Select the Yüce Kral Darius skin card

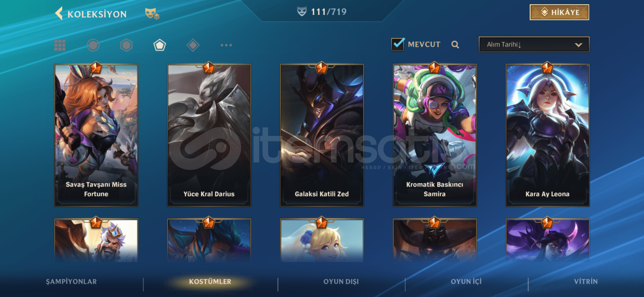tap(209, 135)
